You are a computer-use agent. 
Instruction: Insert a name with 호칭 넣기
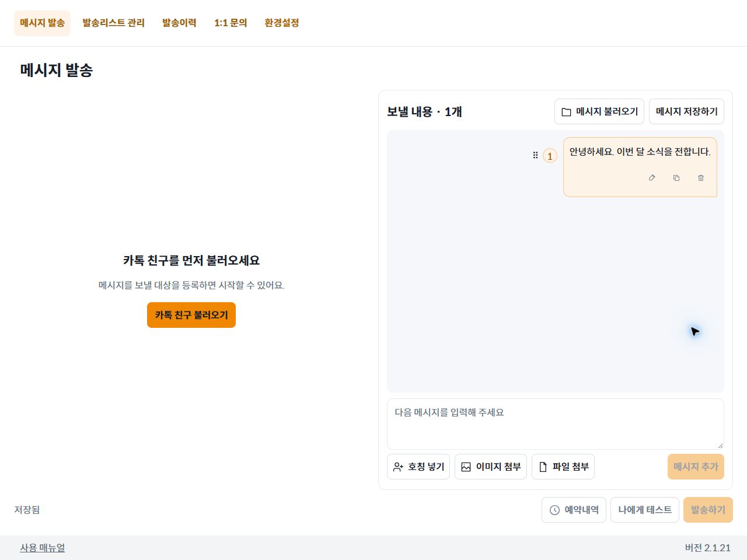point(418,467)
